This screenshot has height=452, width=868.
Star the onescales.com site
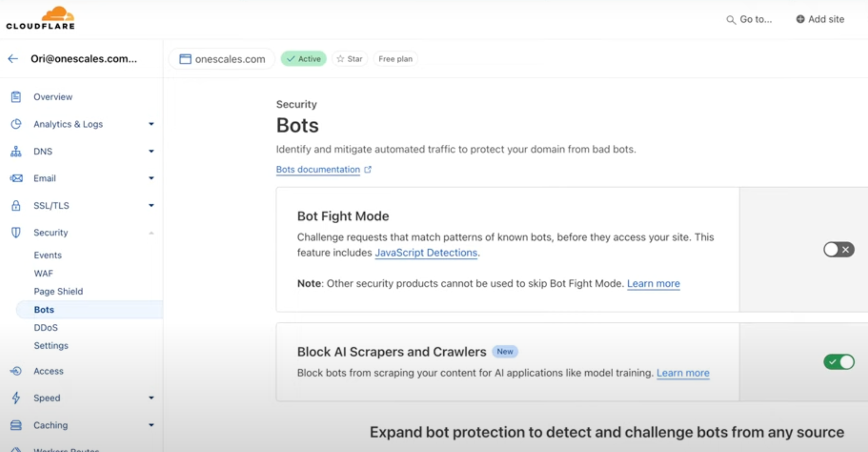(349, 59)
